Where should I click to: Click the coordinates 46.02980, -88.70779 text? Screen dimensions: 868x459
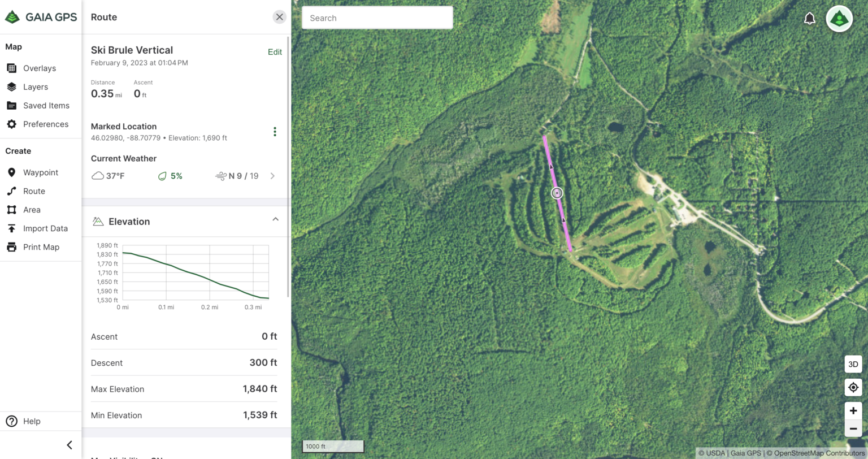(127, 138)
